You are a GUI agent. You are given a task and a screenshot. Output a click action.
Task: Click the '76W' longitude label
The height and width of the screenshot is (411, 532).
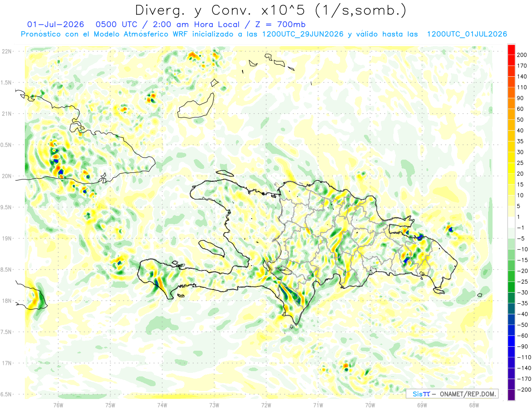point(58,405)
